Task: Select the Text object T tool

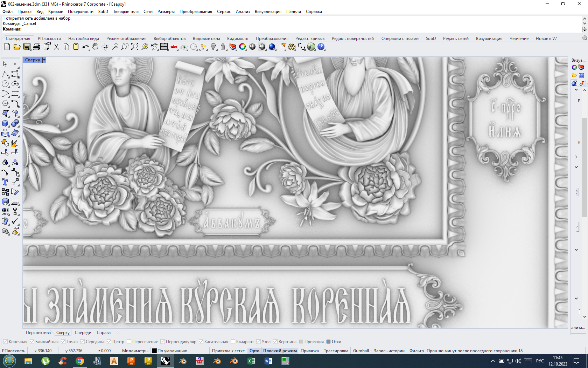Action: pyautogui.click(x=5, y=182)
